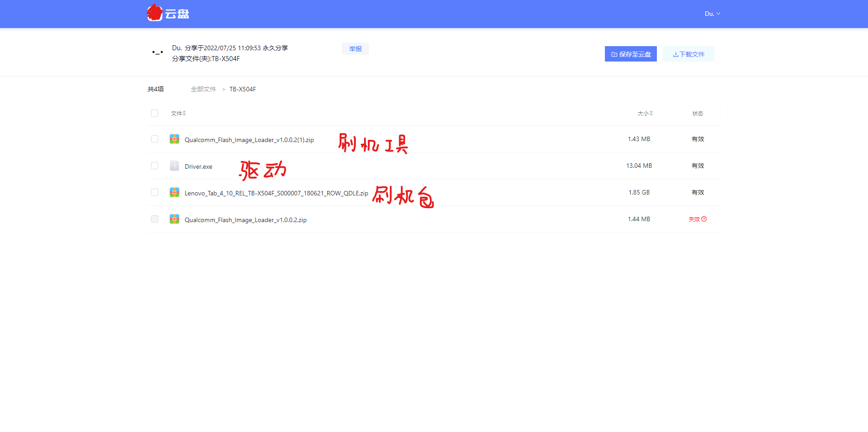Screen dimensions: 868x432
Task: Click zip icon of Lenovo_Tab_4_10 file
Action: (x=175, y=192)
